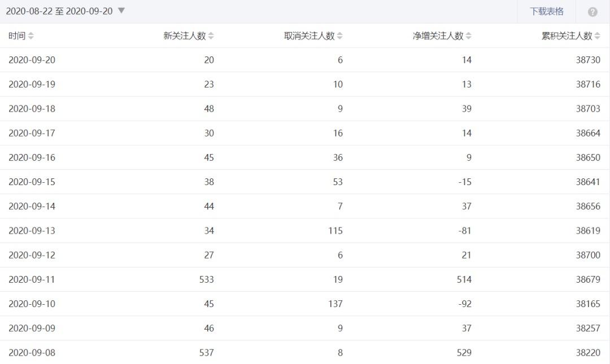Viewport: 610px width, 364px height.
Task: Click the 2020-09-13 date cell
Action: [32, 231]
